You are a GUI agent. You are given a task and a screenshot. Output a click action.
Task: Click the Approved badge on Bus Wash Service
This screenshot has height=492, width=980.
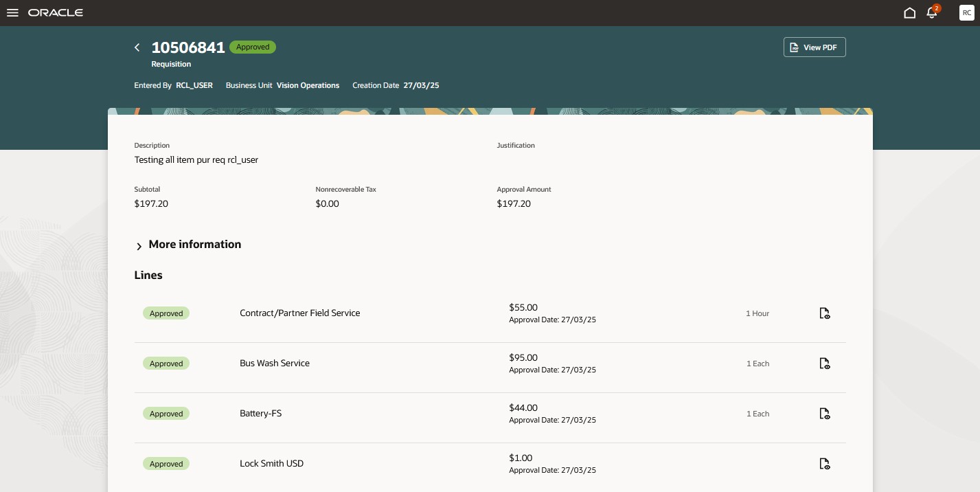[x=166, y=364]
